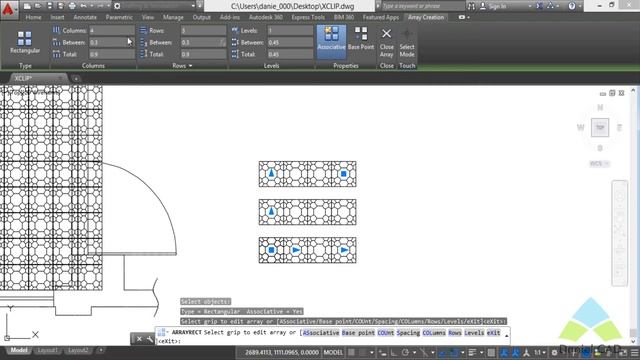The width and height of the screenshot is (640, 360).
Task: Click the Undo arrow icon
Action: pos(84,6)
